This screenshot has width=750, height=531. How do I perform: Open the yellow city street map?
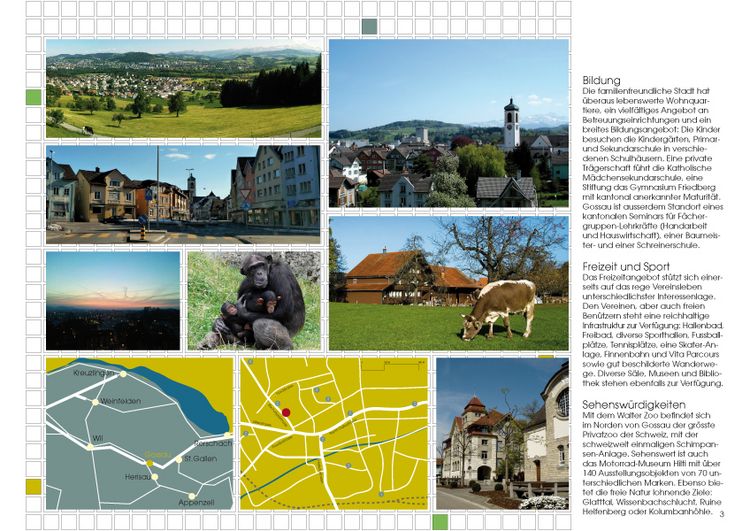pyautogui.click(x=334, y=434)
